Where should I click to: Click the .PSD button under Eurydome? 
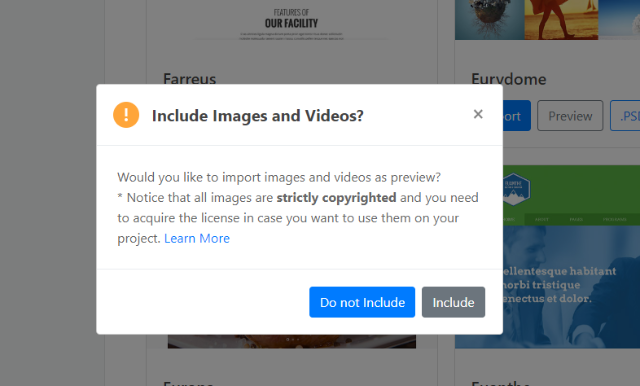tap(626, 116)
